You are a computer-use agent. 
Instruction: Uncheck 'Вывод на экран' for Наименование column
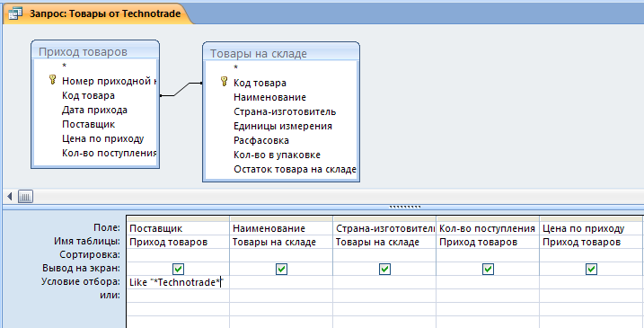coord(281,269)
